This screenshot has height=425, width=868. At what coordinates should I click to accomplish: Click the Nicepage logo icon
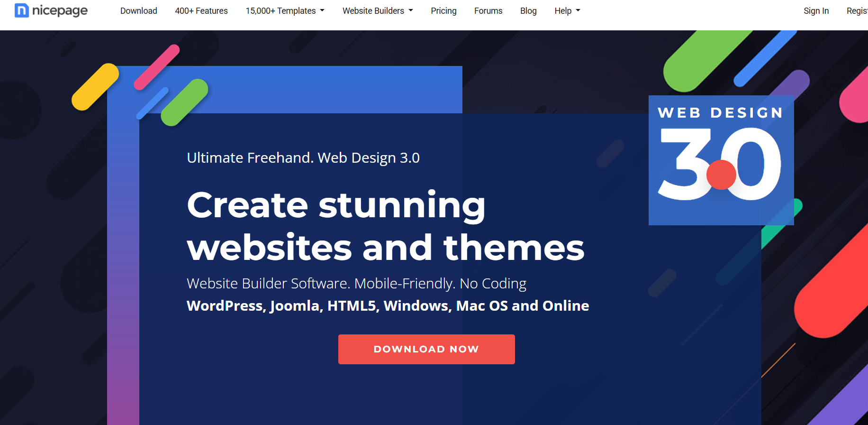click(22, 10)
